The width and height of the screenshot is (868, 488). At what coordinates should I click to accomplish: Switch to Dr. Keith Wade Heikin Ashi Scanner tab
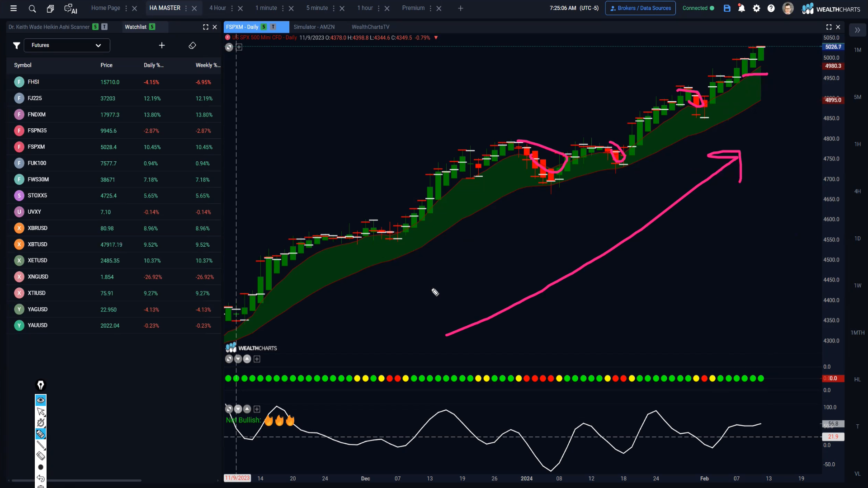[x=49, y=27]
